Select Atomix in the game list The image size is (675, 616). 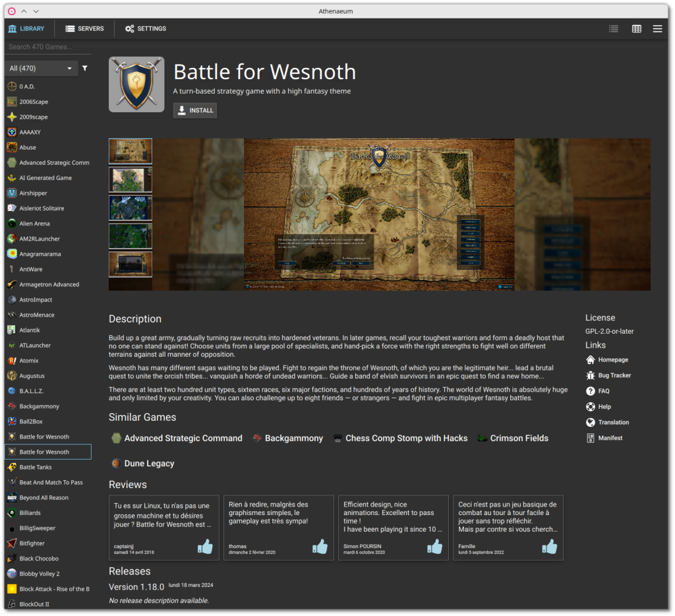(x=47, y=361)
